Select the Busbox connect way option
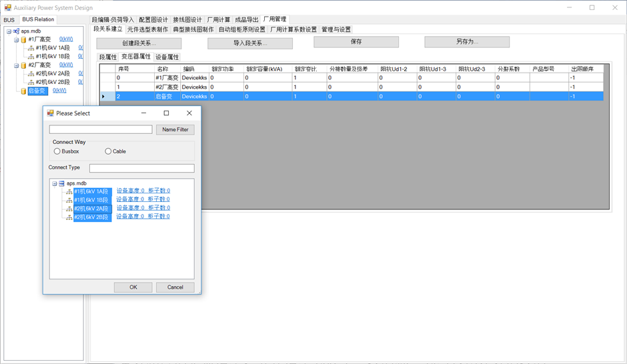The height and width of the screenshot is (364, 627). pos(57,151)
